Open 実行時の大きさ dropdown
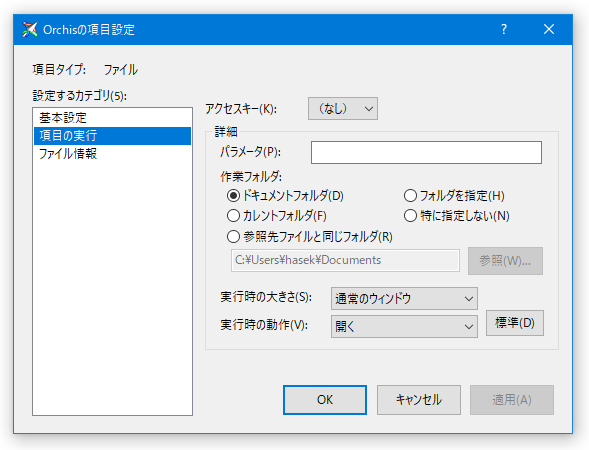Image resolution: width=589 pixels, height=450 pixels. 404,299
